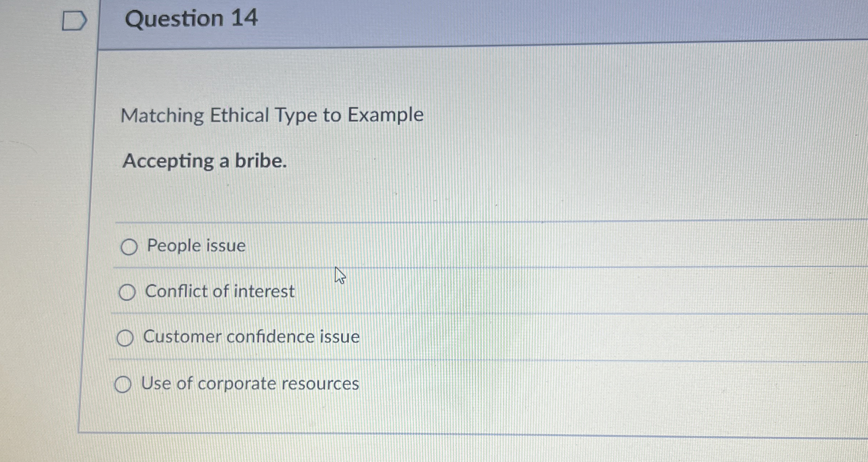The image size is (868, 462).
Task: Click the People issue answer label
Action: (195, 246)
